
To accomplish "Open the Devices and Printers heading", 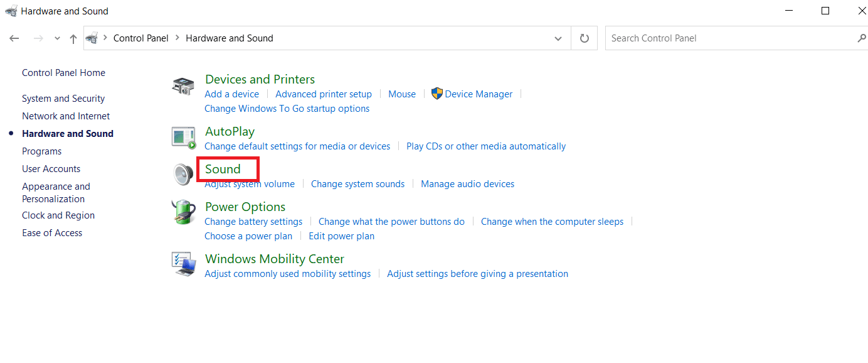I will (x=260, y=79).
